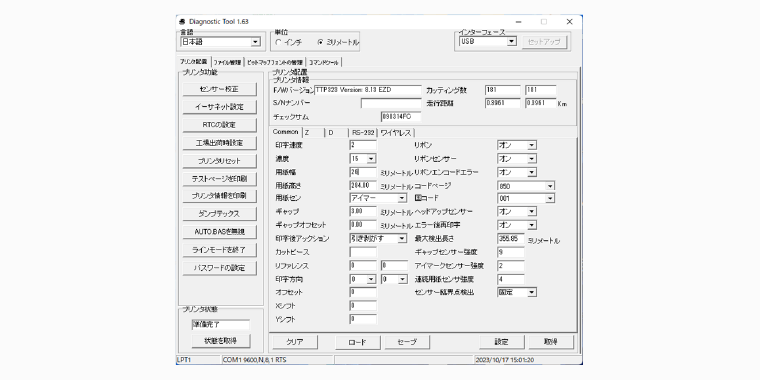
Task: Click the 状態を取得 button
Action: [x=221, y=341]
